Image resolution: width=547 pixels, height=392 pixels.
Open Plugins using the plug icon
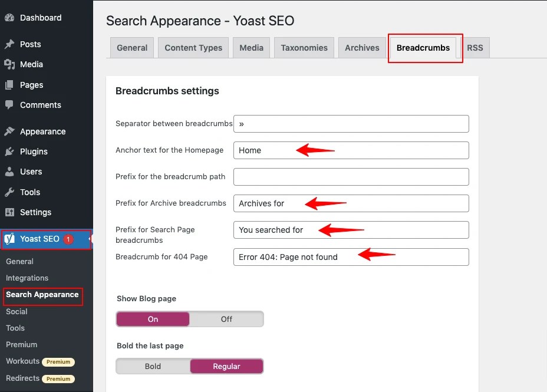(10, 151)
